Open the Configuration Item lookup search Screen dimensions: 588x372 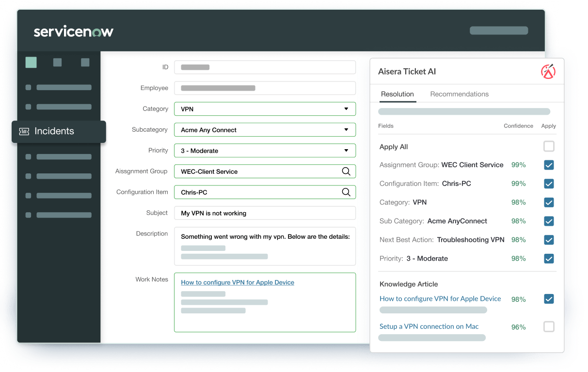tap(346, 192)
